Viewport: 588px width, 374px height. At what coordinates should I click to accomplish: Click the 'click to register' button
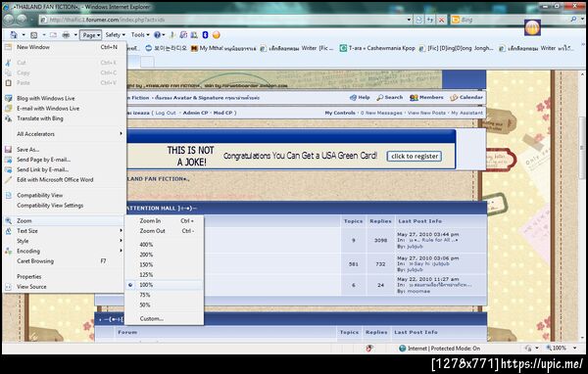pyautogui.click(x=415, y=157)
